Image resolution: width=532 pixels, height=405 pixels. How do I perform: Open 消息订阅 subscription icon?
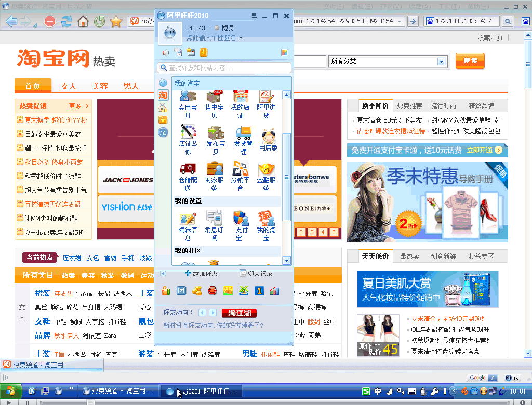[x=214, y=225]
